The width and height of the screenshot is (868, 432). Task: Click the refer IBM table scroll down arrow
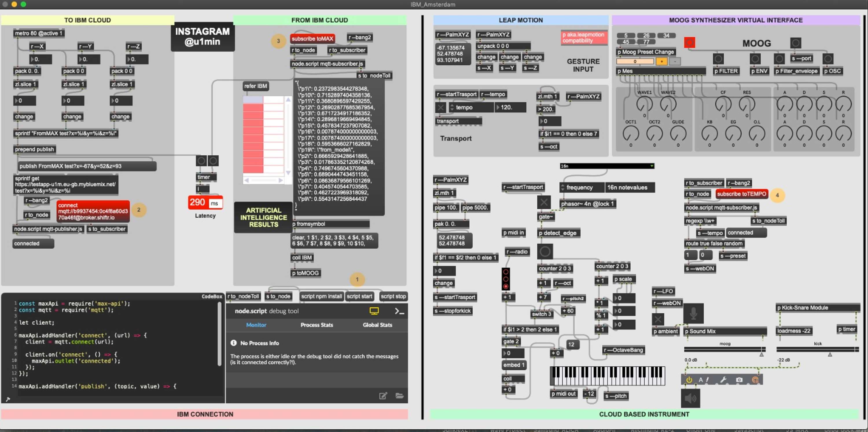point(288,172)
